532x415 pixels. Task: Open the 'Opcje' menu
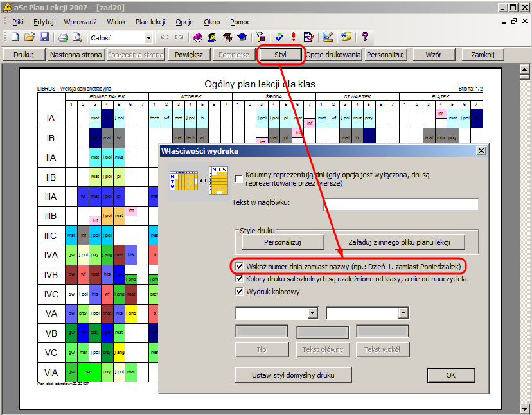184,22
